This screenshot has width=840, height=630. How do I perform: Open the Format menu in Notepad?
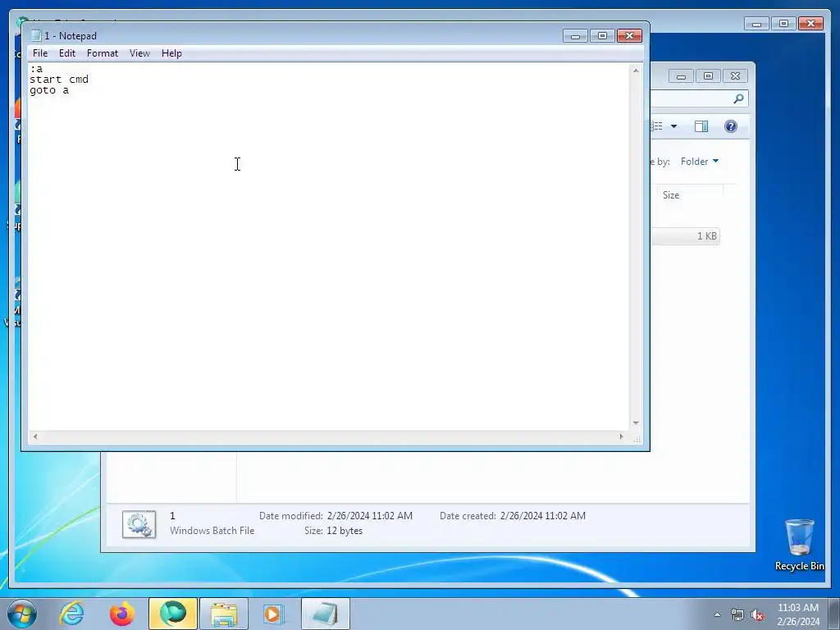103,53
